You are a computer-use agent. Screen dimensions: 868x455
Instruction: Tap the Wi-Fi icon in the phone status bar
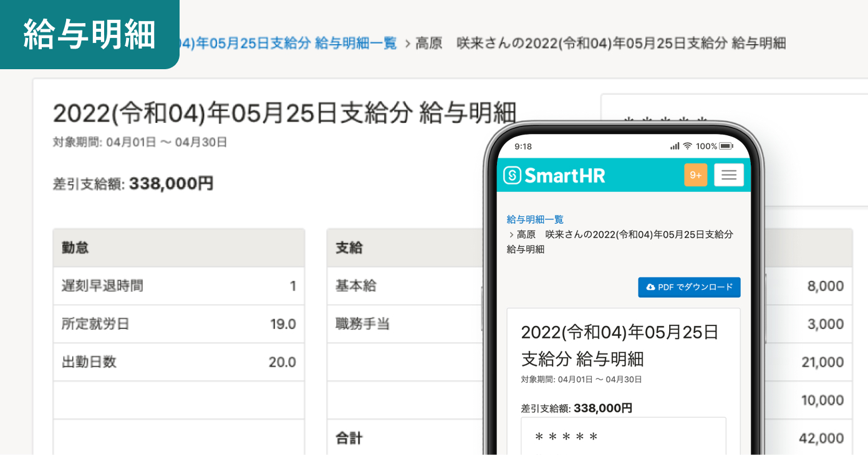[x=687, y=146]
